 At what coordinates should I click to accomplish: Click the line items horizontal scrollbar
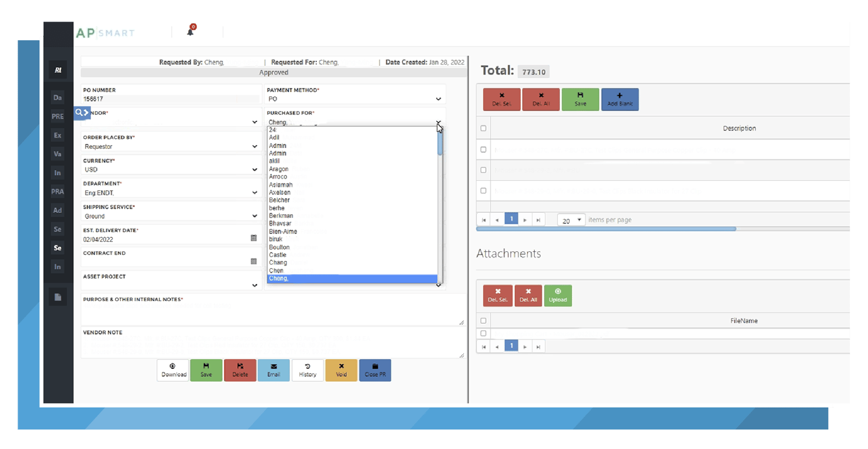coord(606,229)
